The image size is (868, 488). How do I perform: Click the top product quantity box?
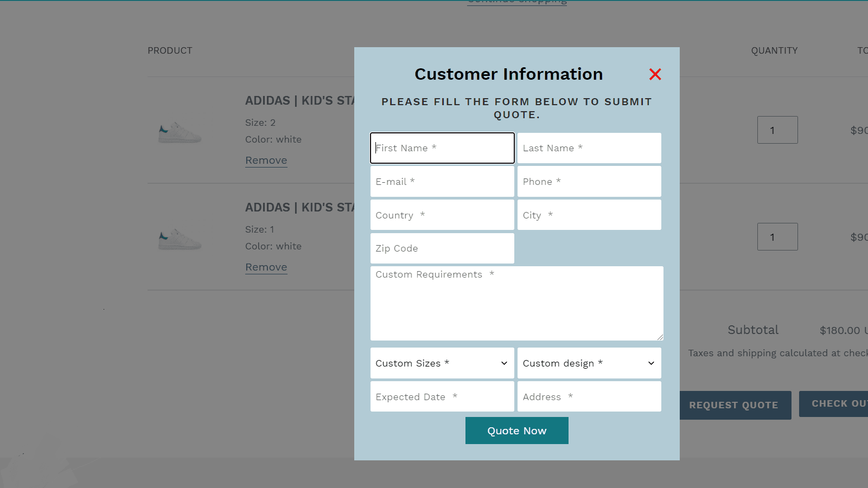777,130
